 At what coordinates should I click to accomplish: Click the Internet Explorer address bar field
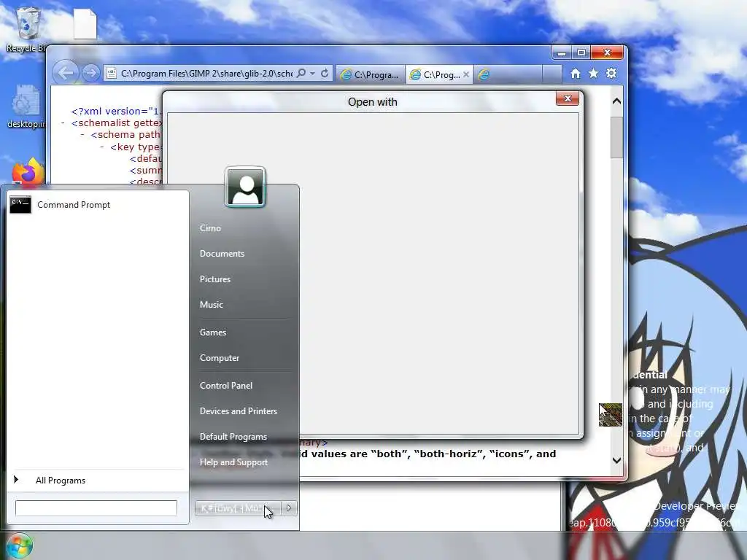pyautogui.click(x=206, y=74)
